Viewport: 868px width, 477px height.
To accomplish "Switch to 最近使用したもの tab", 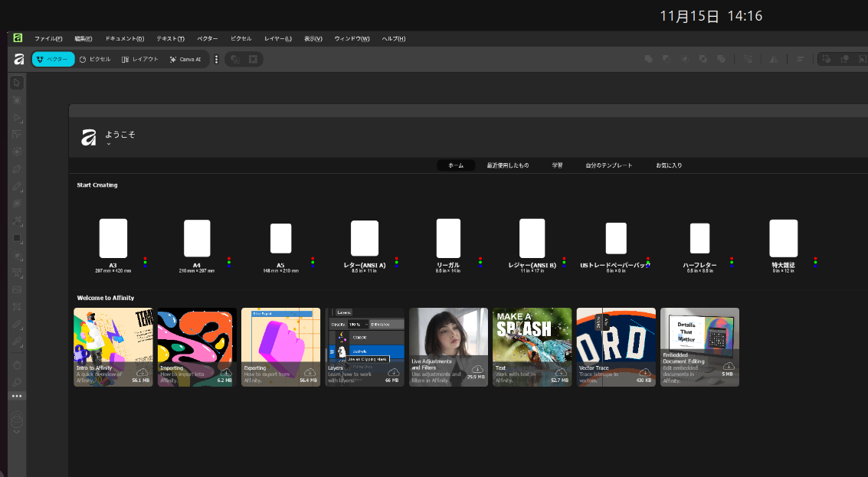I will click(x=507, y=165).
